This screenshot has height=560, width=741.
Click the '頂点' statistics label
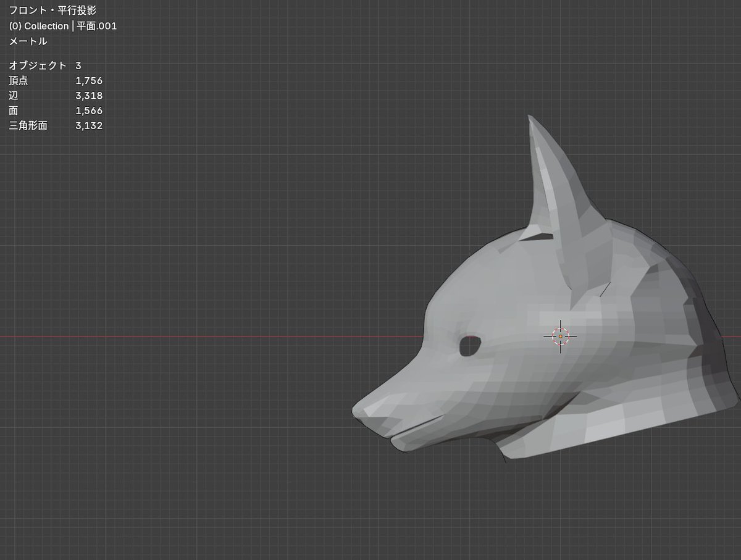click(x=18, y=80)
